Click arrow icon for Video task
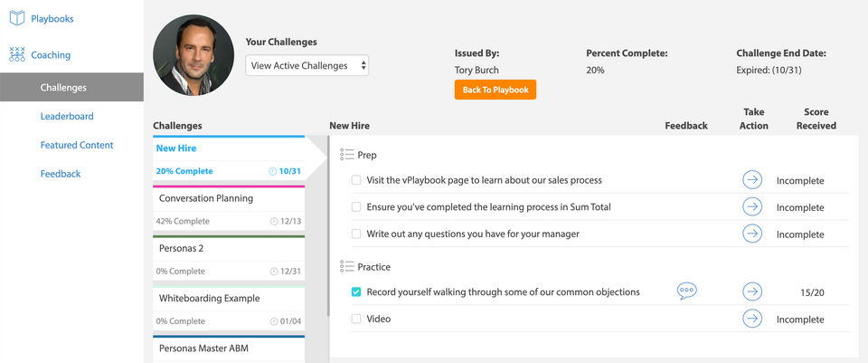This screenshot has height=363, width=868. tap(751, 319)
